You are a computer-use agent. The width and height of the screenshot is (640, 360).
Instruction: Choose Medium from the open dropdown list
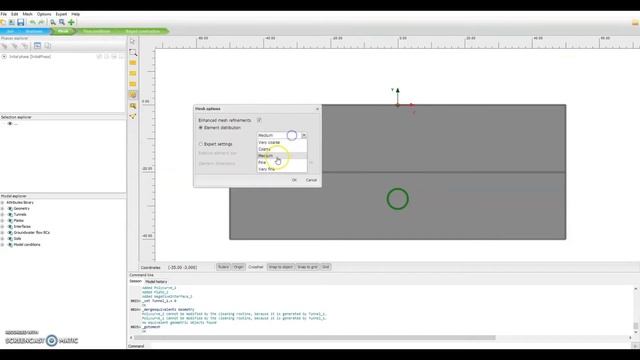pyautogui.click(x=282, y=156)
